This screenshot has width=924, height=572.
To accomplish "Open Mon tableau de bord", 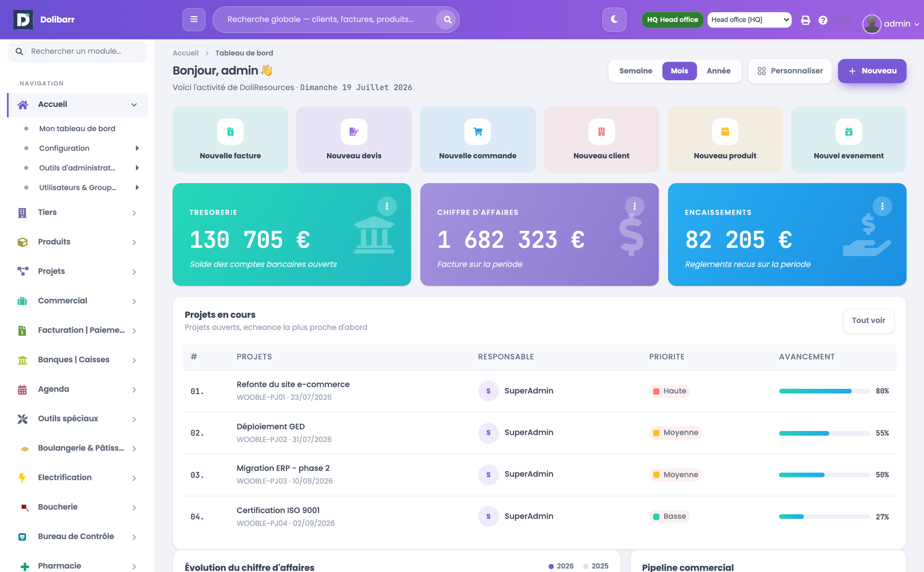I will point(77,129).
